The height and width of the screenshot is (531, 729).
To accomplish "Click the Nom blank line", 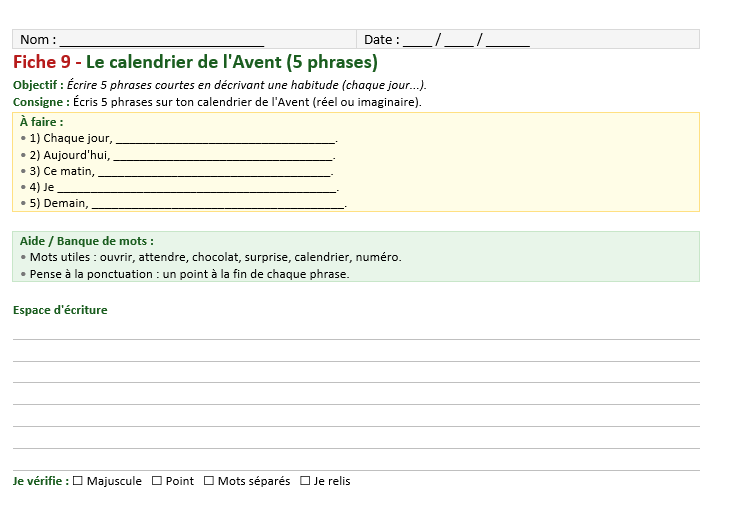I will [x=162, y=40].
